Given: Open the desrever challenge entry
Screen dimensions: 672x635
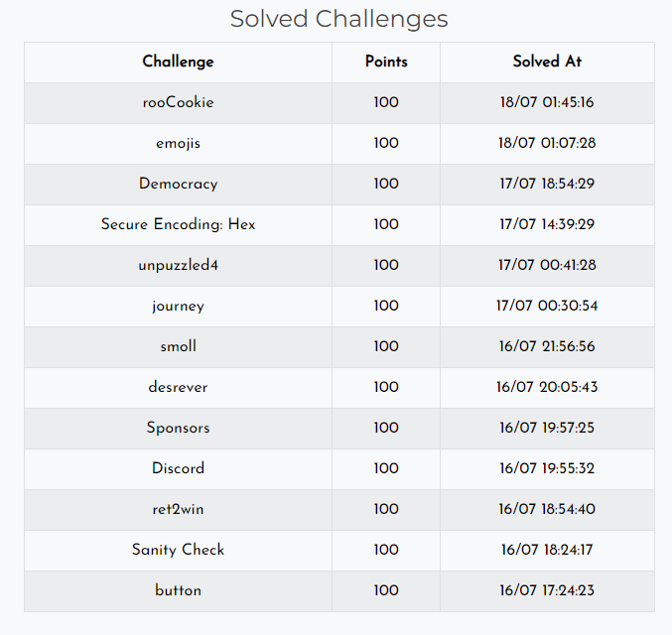Looking at the screenshot, I should pyautogui.click(x=178, y=387).
